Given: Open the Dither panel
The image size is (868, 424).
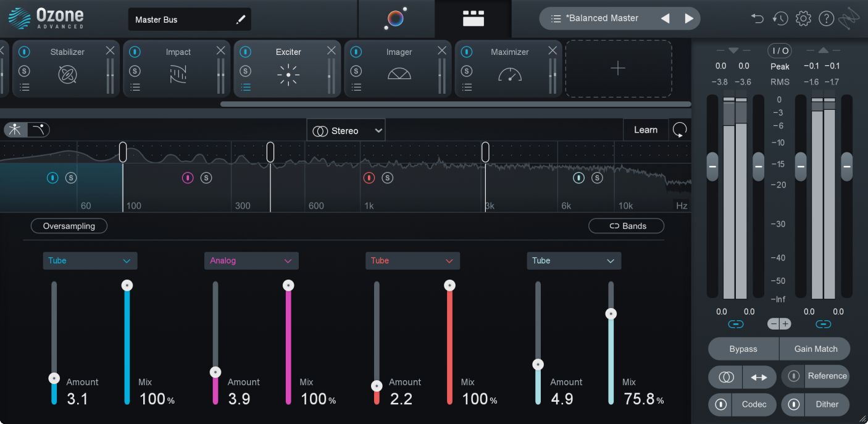Looking at the screenshot, I should click(827, 404).
